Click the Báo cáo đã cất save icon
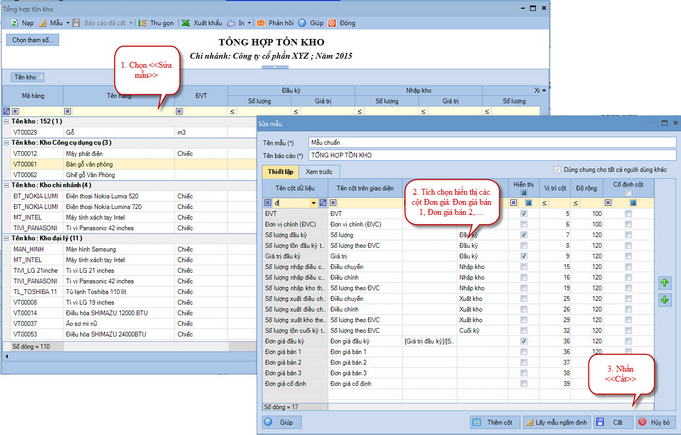This screenshot has height=435, width=681. 76,23
